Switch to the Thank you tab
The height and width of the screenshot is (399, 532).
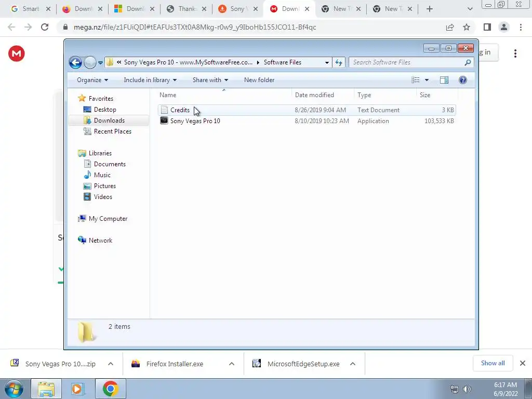point(187,9)
